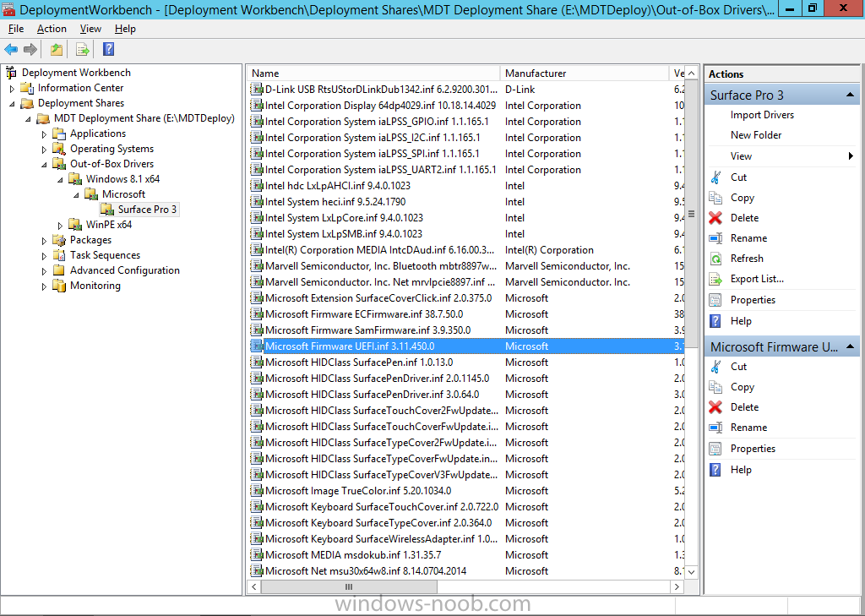Image resolution: width=865 pixels, height=616 pixels.
Task: Click Copy icon under Microsoft Firmware actions
Action: (x=715, y=387)
